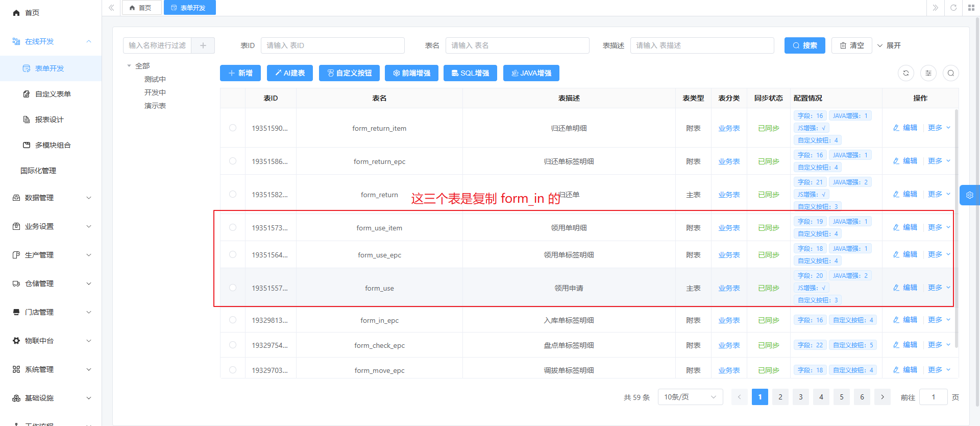Select radio for form_use row
Viewport: 980px width, 426px height.
[233, 288]
